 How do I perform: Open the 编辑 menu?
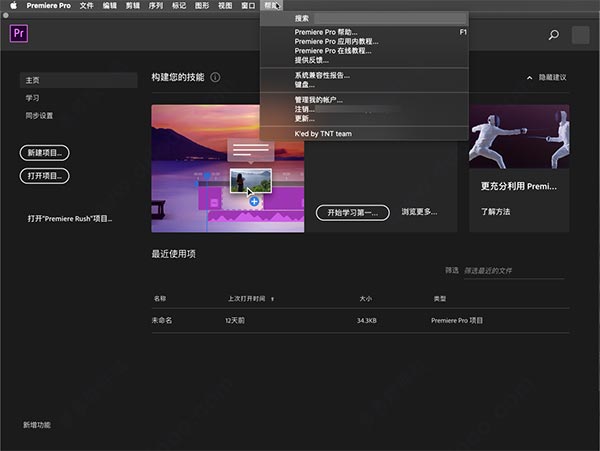point(109,5)
